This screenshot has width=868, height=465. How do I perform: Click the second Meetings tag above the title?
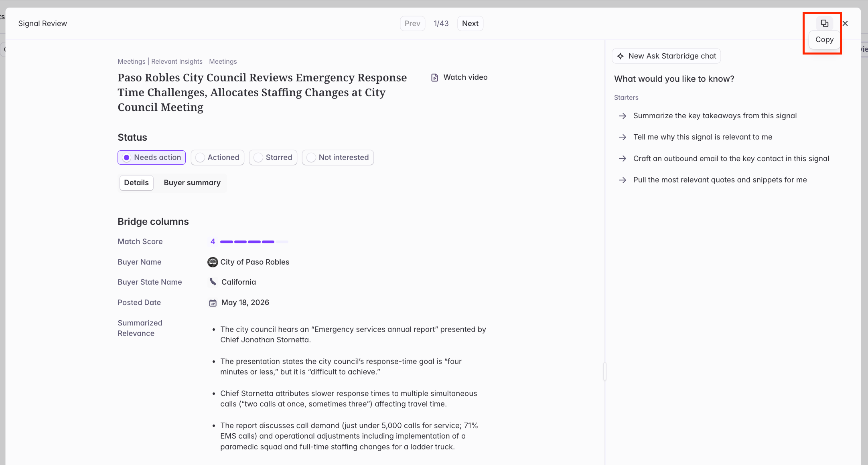(x=223, y=61)
